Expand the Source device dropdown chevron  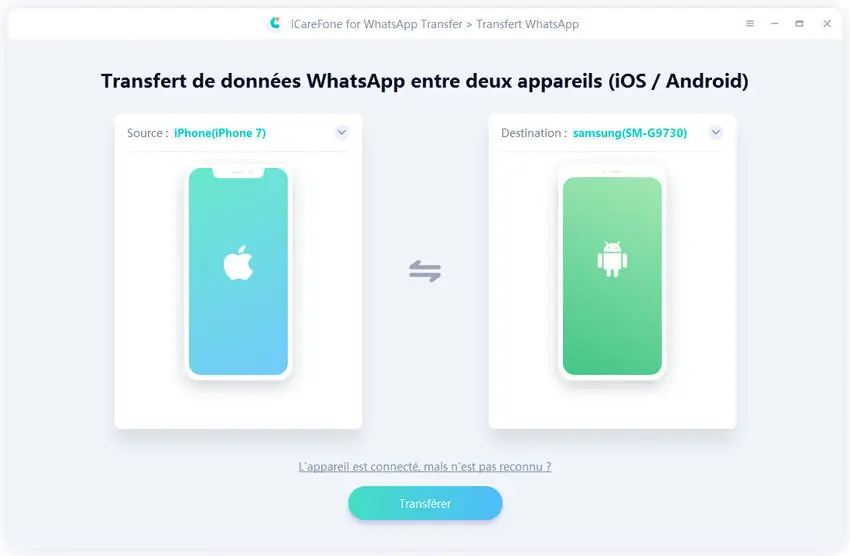pos(342,132)
